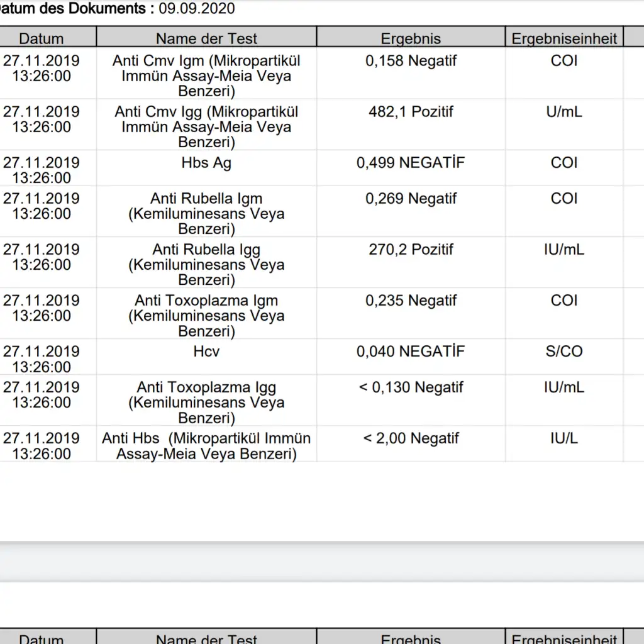Select the Anti Hbs test name cell

[206, 446]
